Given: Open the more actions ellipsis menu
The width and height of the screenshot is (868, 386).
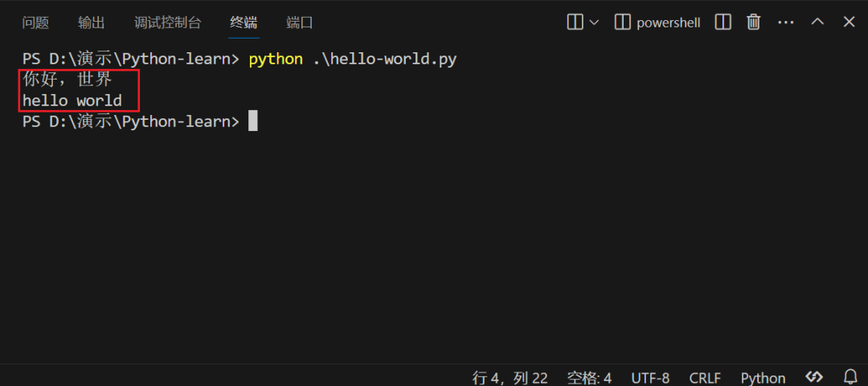Looking at the screenshot, I should coord(785,22).
